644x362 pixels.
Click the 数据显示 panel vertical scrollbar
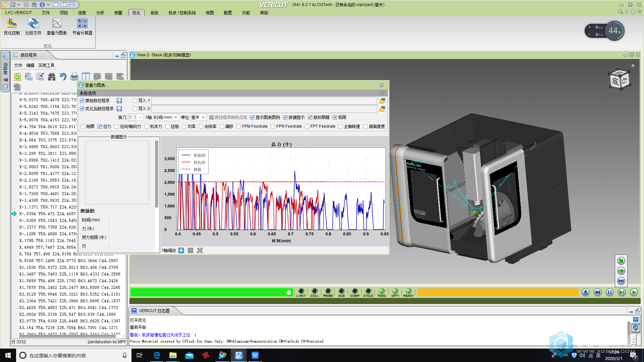click(x=157, y=174)
